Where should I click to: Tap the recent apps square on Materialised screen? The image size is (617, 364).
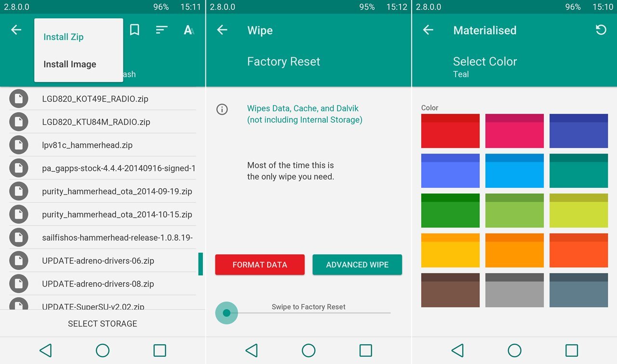pyautogui.click(x=571, y=350)
